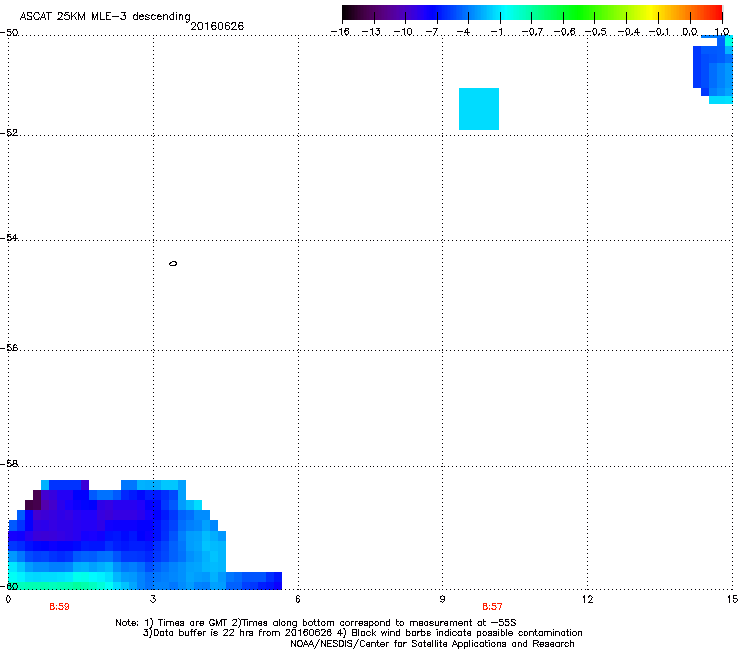Viewport: 740px width, 650px height.
Task: Click the latitude axis label -54
Action: [9, 238]
